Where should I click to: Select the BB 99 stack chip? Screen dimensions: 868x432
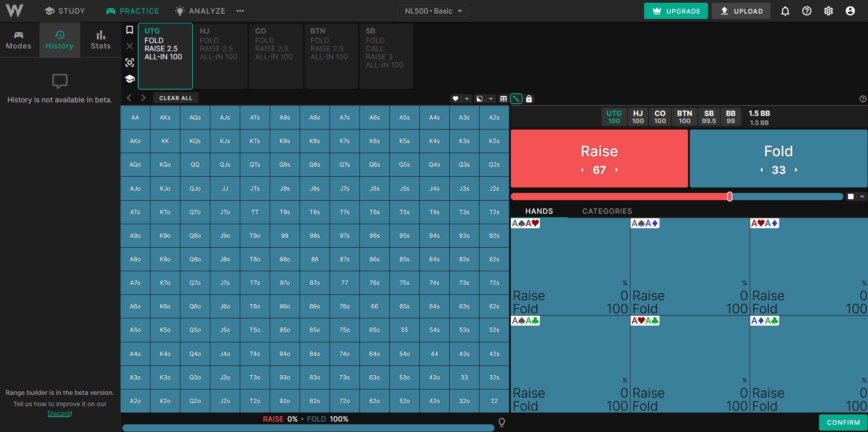tap(731, 117)
